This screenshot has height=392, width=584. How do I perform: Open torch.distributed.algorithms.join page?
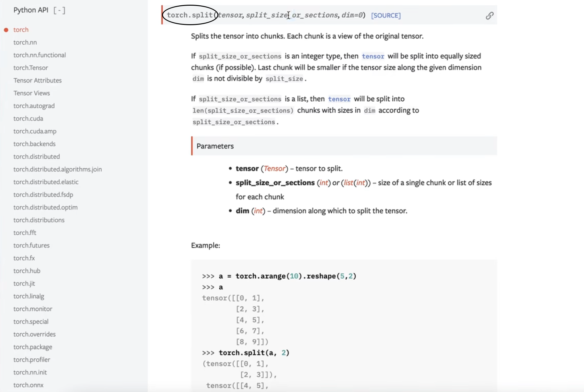pos(58,169)
